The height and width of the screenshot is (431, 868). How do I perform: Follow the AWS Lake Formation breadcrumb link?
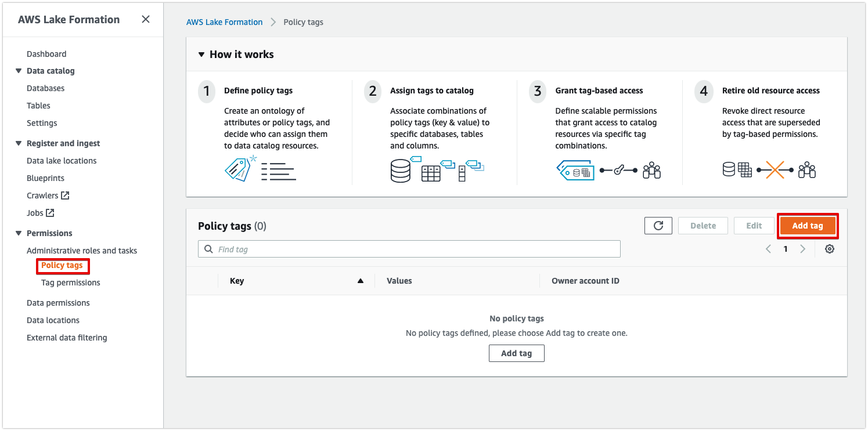point(224,22)
